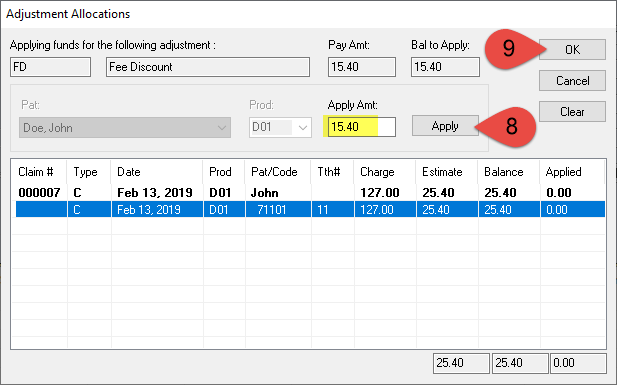Open the Pat dropdown showing Doe, John
The width and height of the screenshot is (617, 385).
[125, 128]
